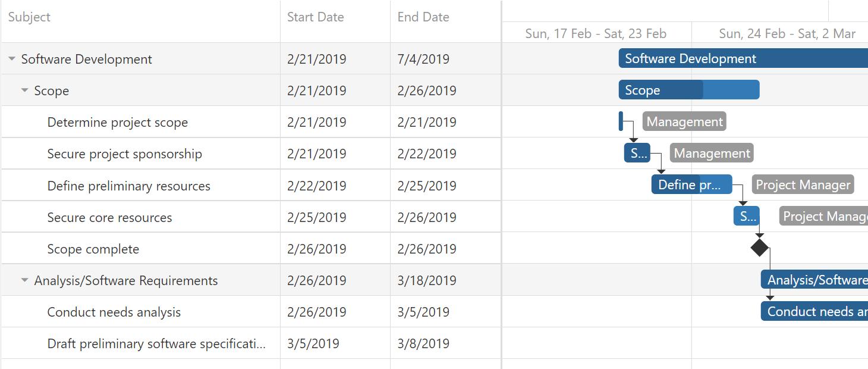The height and width of the screenshot is (369, 868).
Task: Click the End Date column header
Action: [423, 17]
